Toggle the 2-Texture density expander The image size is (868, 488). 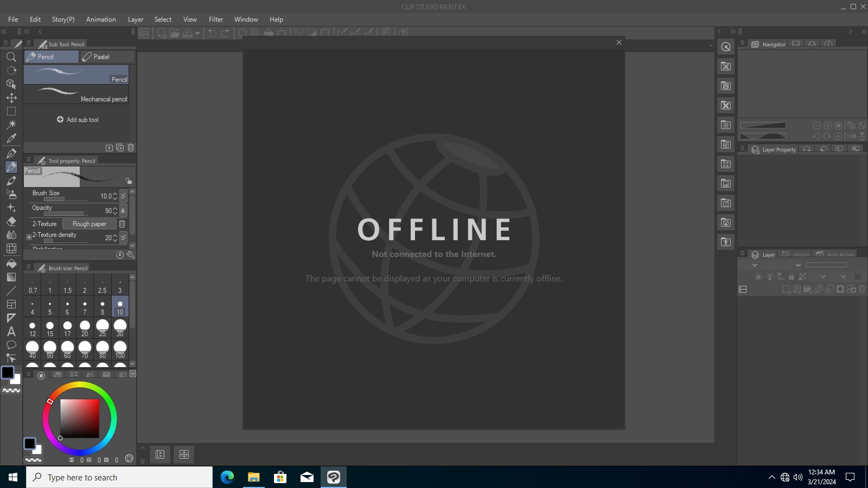[29, 237]
